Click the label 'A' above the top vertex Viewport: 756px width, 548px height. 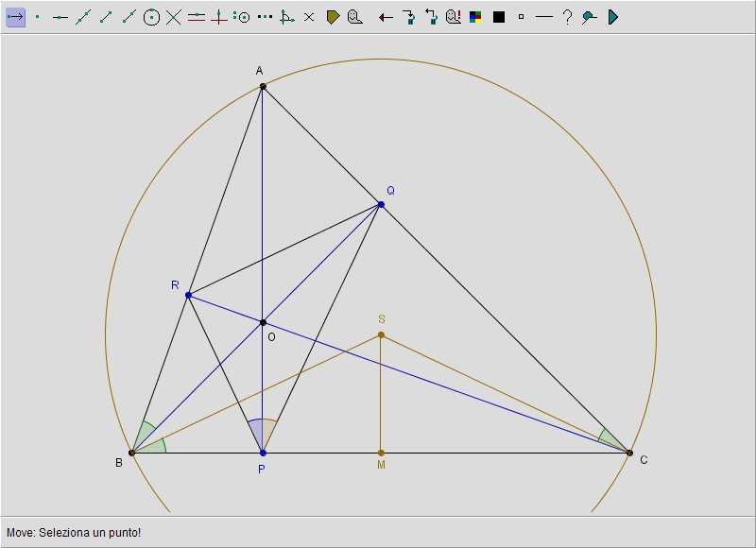259,71
